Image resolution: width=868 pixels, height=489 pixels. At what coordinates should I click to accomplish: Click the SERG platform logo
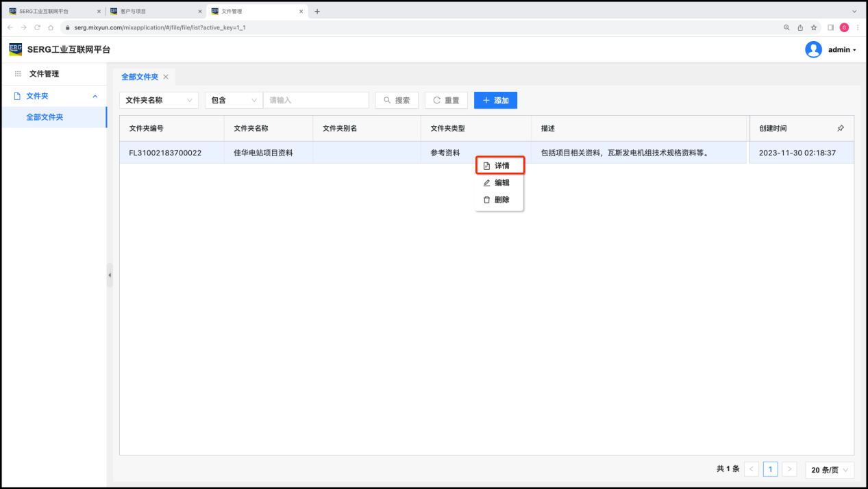(x=15, y=49)
